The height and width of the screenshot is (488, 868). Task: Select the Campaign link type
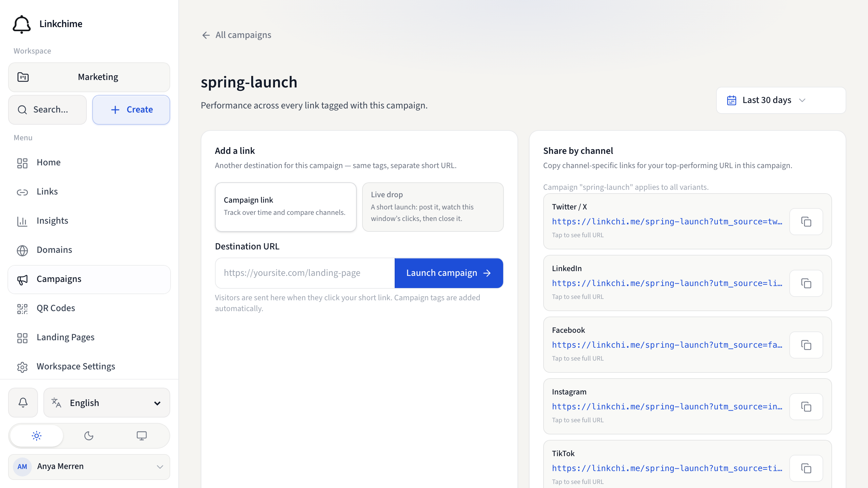coord(285,207)
